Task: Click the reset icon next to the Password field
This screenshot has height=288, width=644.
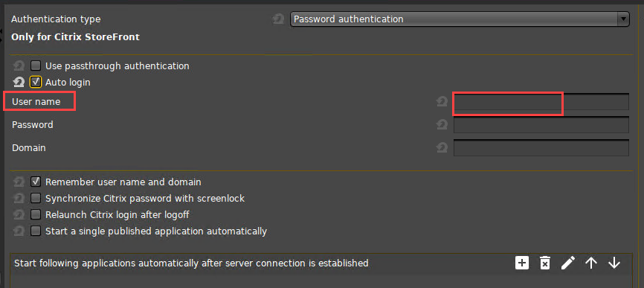Action: [442, 124]
